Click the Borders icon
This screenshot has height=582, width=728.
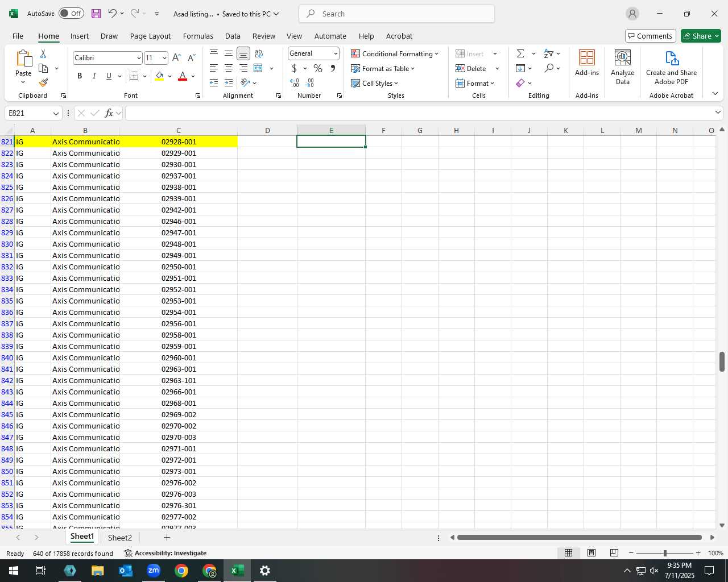(134, 76)
